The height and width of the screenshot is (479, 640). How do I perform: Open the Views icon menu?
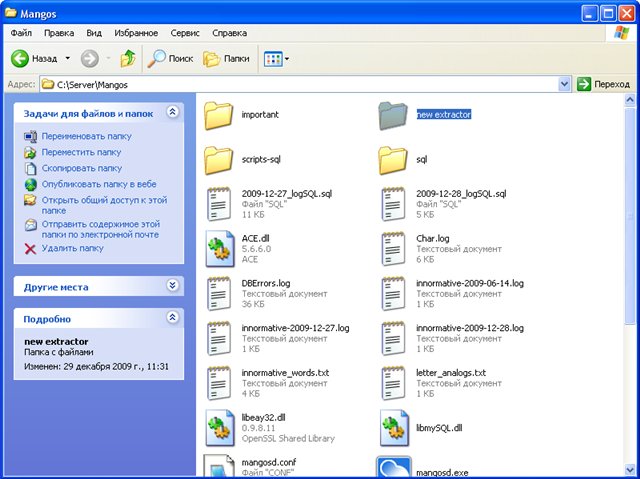pos(276,59)
